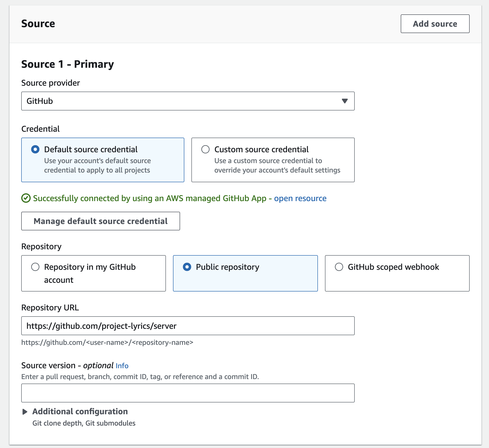
Task: Choose Repository in my GitHub account
Action: (x=35, y=267)
